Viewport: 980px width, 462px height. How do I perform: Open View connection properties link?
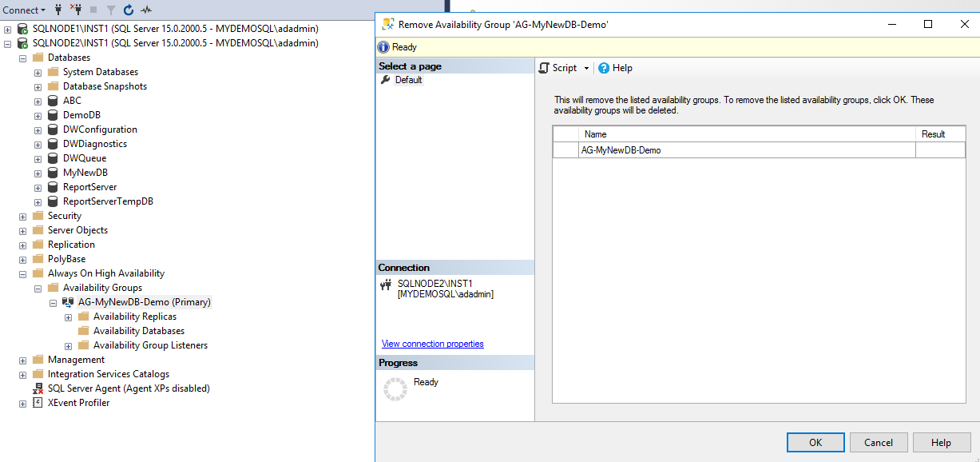point(433,344)
